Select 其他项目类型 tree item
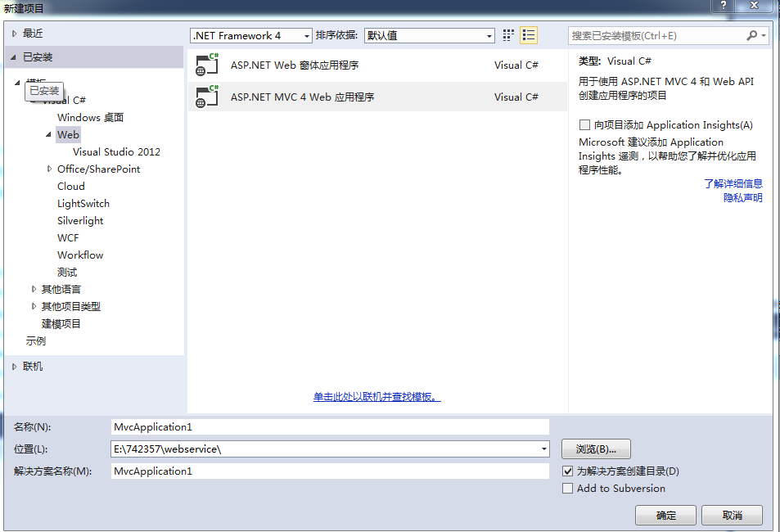 coord(70,307)
